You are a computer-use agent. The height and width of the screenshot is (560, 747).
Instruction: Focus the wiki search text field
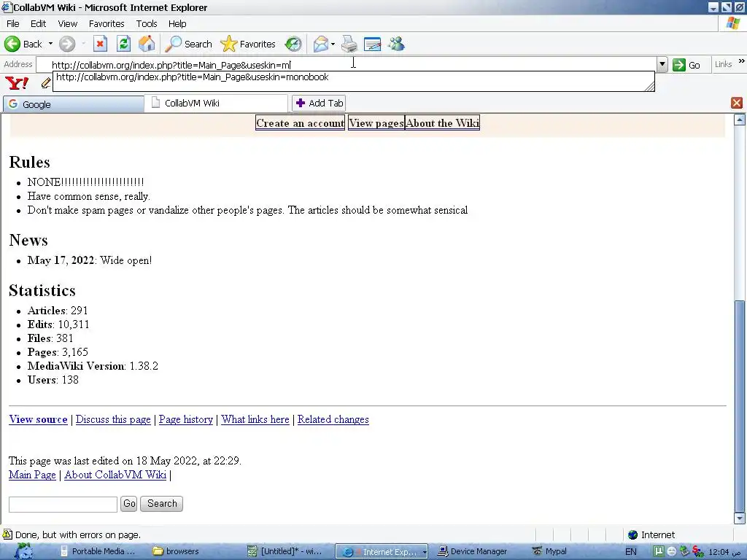(x=63, y=505)
